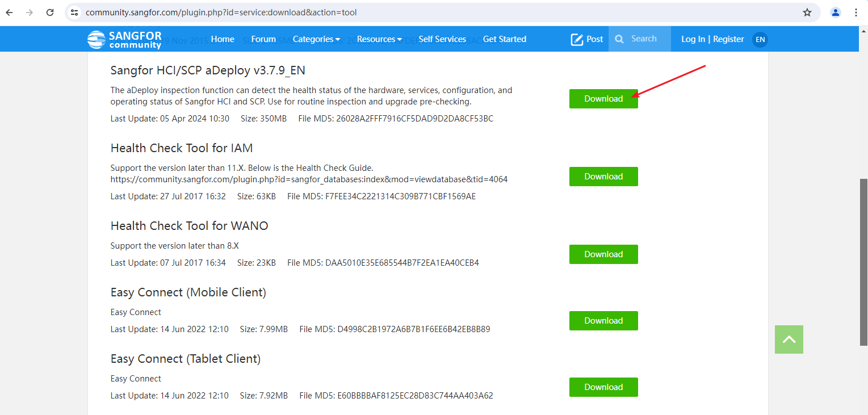Click the green back-to-top arrow
The height and width of the screenshot is (415, 868).
coord(789,339)
